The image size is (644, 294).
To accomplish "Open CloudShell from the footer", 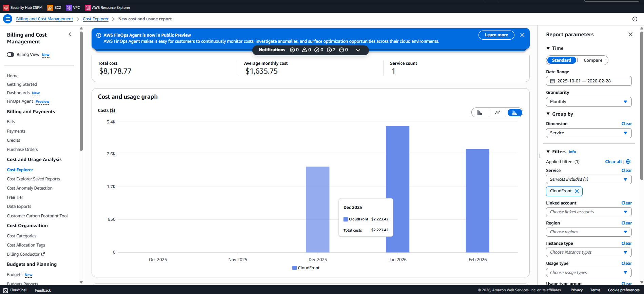I will tap(16, 290).
